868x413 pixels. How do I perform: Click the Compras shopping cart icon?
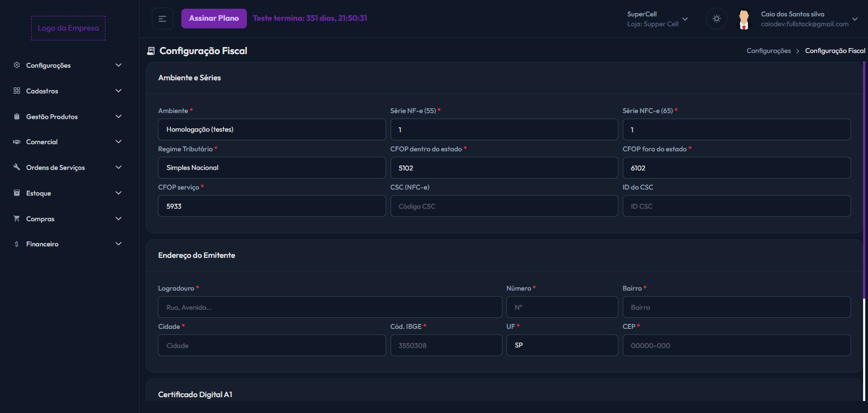coord(16,219)
